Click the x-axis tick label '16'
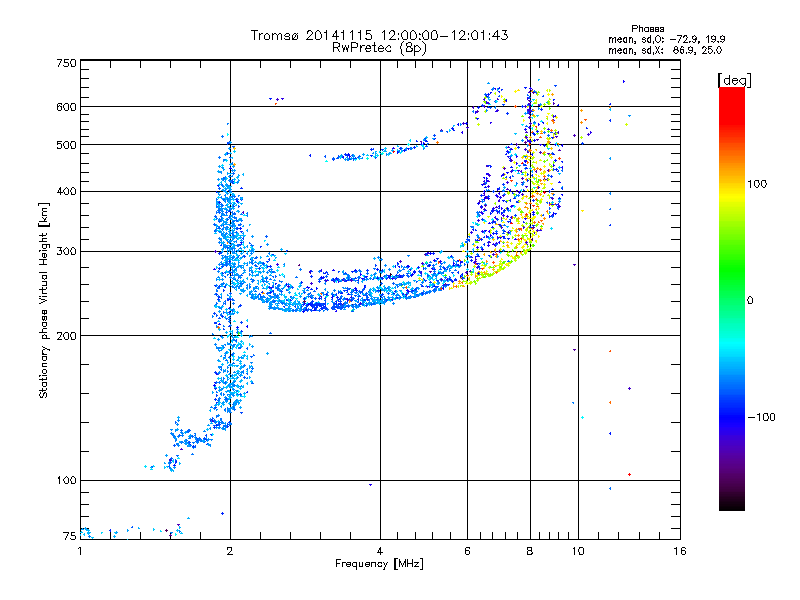This screenshot has width=800, height=600. [x=680, y=551]
